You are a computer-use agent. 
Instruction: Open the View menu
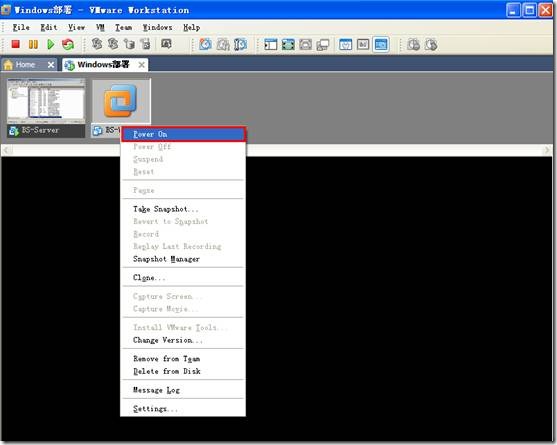click(76, 27)
